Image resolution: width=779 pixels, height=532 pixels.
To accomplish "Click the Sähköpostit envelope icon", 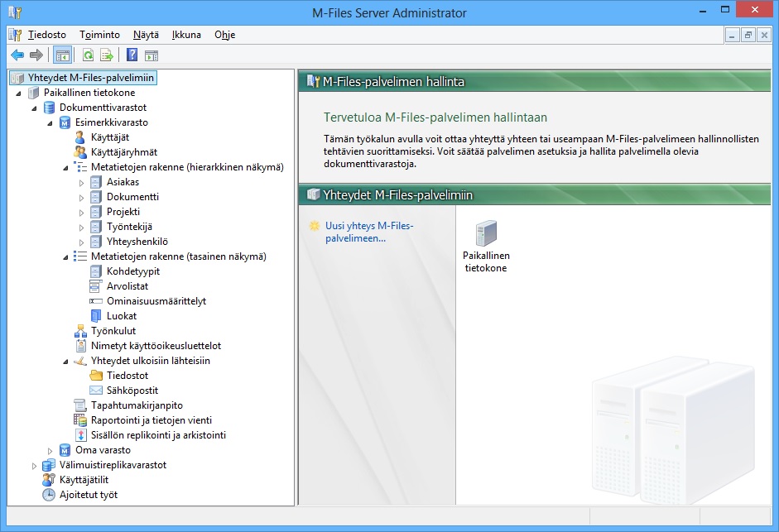I will coord(96,391).
